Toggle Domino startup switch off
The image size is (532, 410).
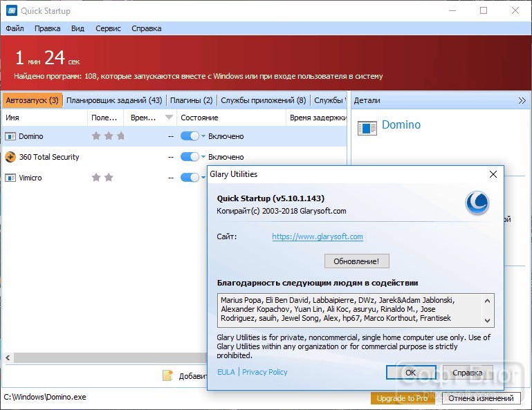pos(190,136)
